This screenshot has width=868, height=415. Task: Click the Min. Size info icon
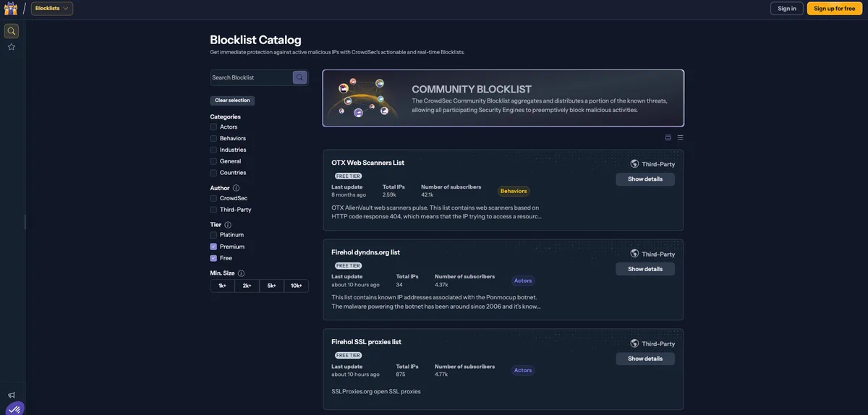pos(241,273)
